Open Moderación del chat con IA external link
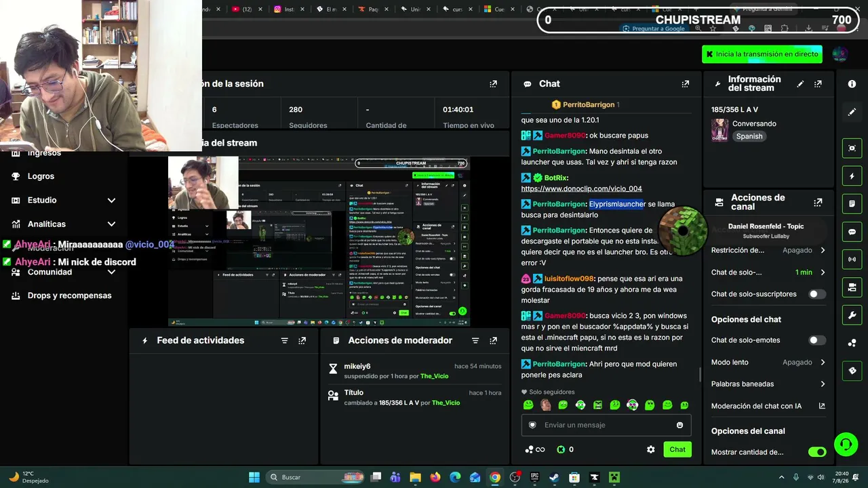The image size is (868, 488). pos(822,406)
